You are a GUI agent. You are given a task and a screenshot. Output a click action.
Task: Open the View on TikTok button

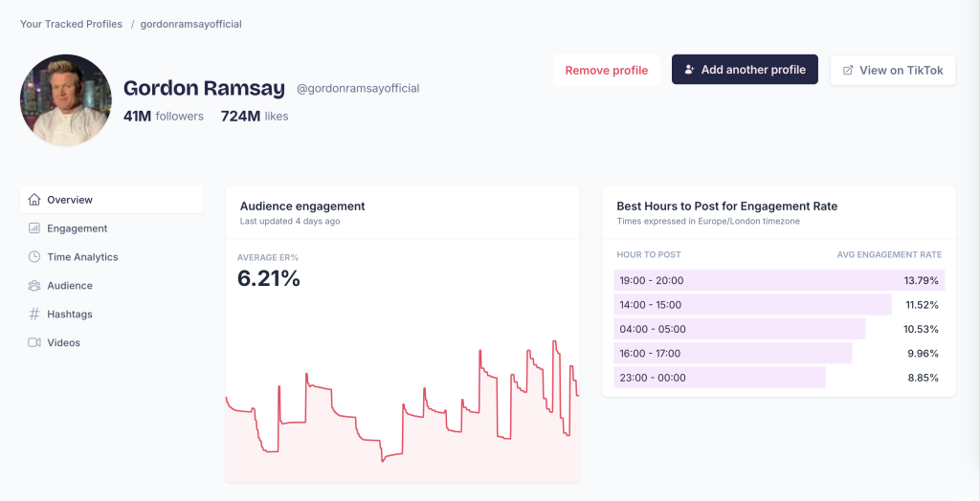(892, 70)
